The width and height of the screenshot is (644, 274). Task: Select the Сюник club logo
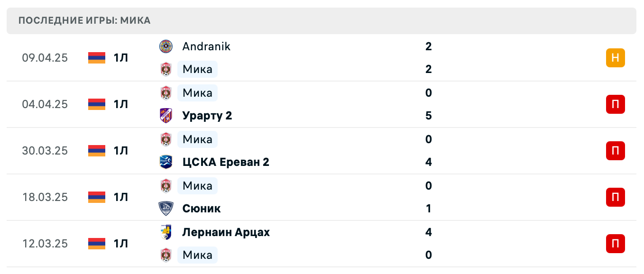pos(166,209)
